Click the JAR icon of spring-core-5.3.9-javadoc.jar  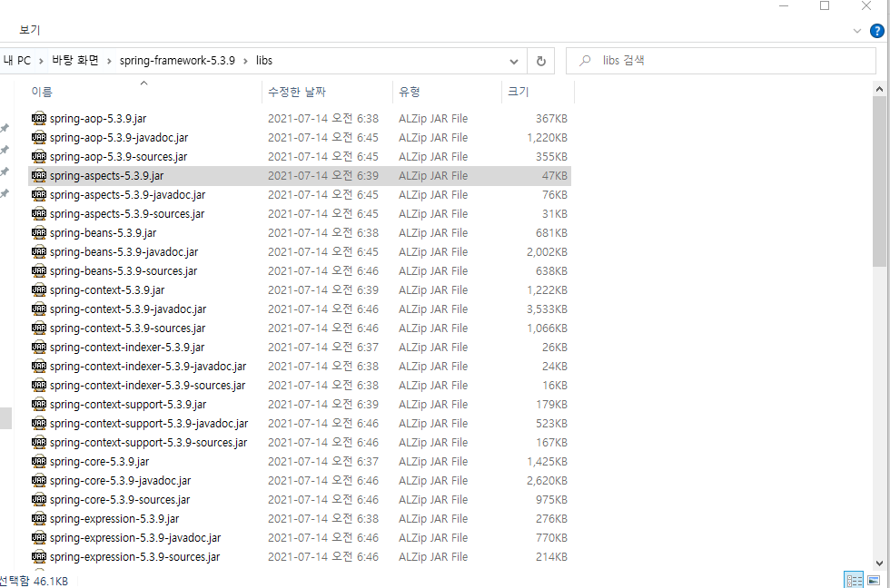click(x=38, y=480)
